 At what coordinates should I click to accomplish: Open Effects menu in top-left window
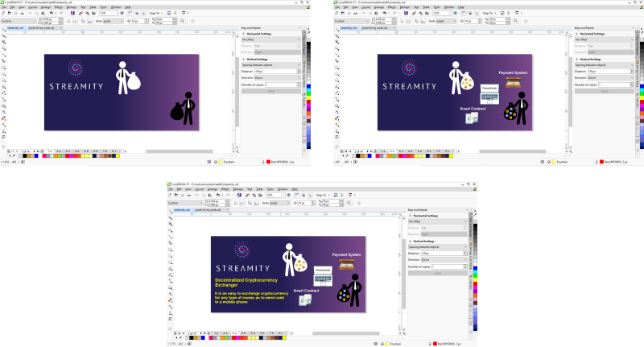59,7
